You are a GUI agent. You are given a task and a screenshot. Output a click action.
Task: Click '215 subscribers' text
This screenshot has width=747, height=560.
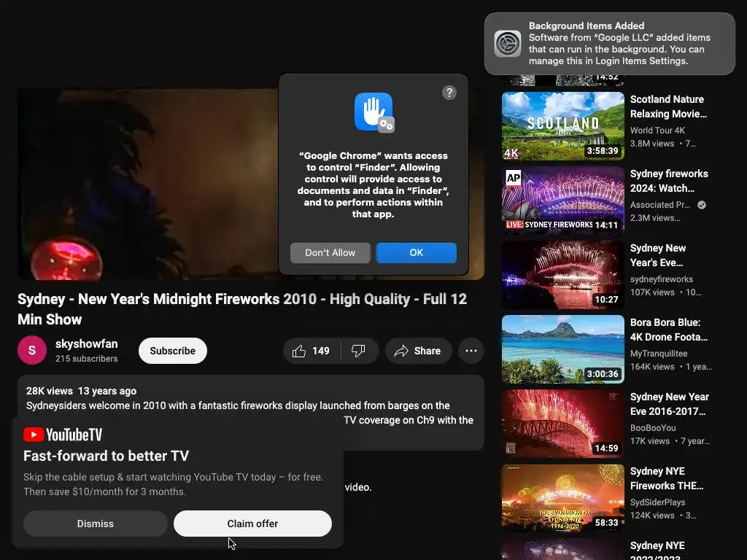(86, 359)
